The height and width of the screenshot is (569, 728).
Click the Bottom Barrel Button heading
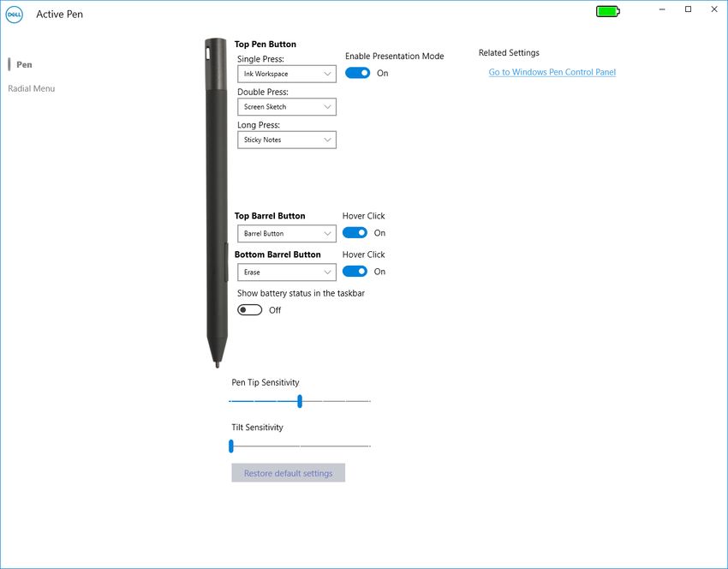pos(277,255)
